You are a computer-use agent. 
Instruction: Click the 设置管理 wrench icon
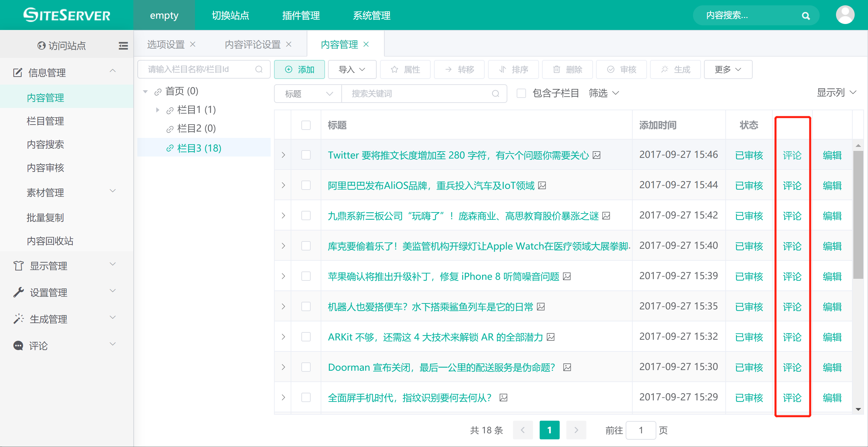18,292
